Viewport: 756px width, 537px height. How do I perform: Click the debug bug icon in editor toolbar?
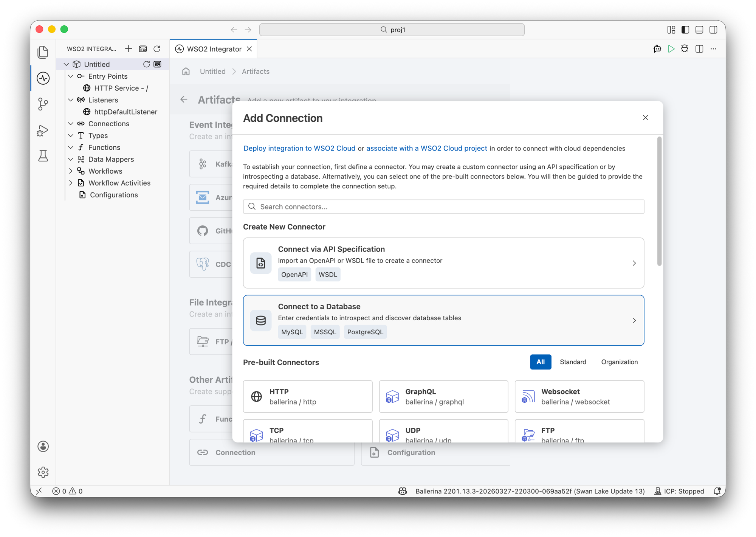tap(685, 49)
